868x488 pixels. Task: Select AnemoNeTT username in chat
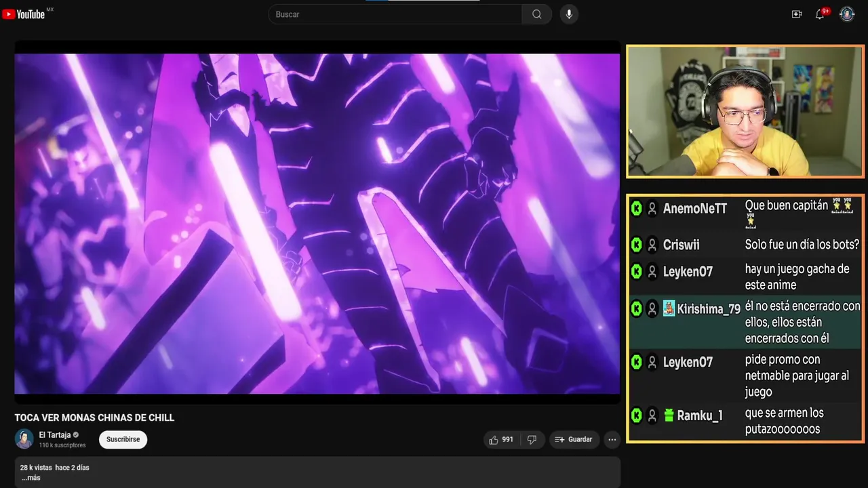[x=695, y=209]
